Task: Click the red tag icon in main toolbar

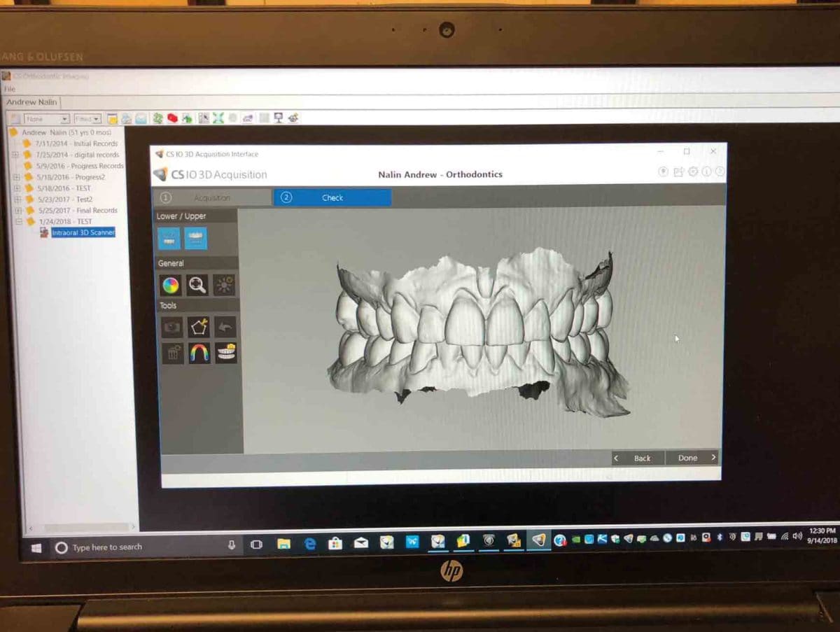Action: pos(172,118)
